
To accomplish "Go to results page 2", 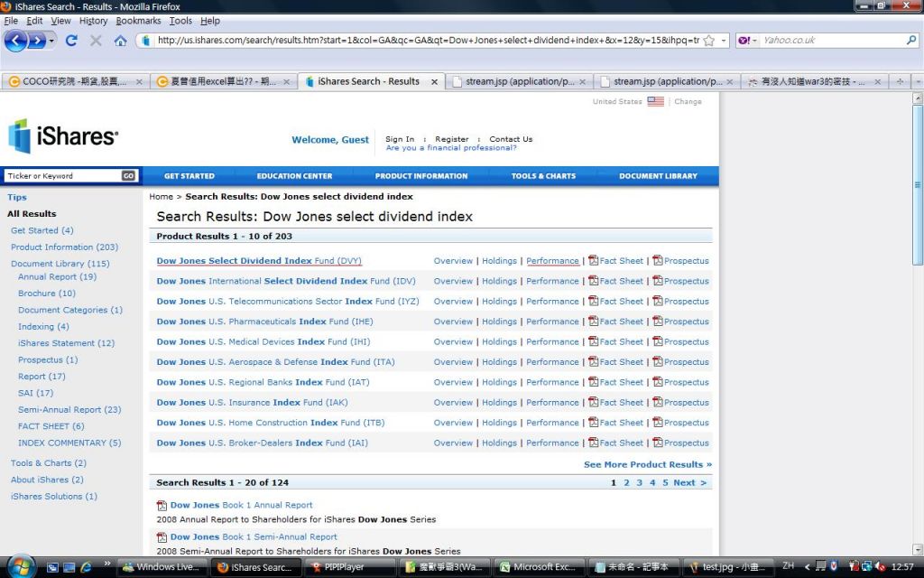I will tap(626, 482).
